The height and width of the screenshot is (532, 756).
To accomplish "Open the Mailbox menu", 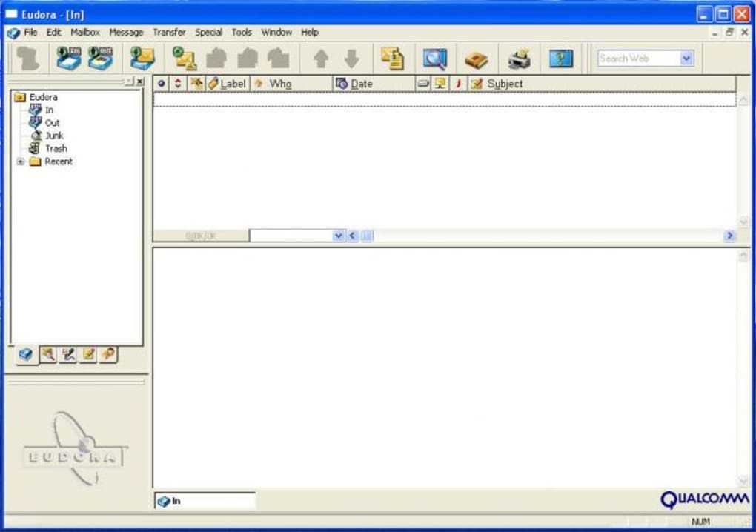I will click(x=85, y=33).
